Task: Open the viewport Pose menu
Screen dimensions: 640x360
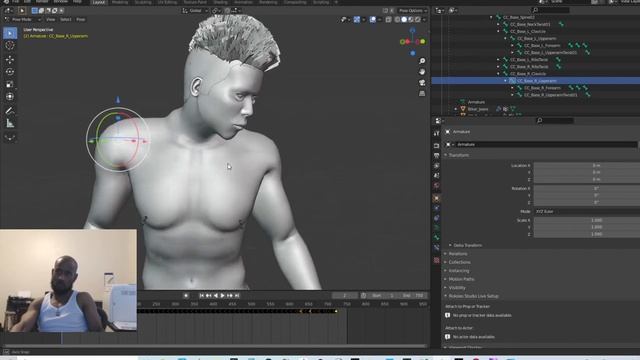Action: pos(81,19)
